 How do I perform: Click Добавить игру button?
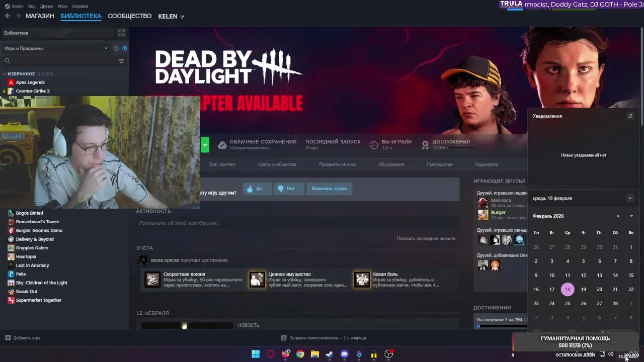click(23, 338)
